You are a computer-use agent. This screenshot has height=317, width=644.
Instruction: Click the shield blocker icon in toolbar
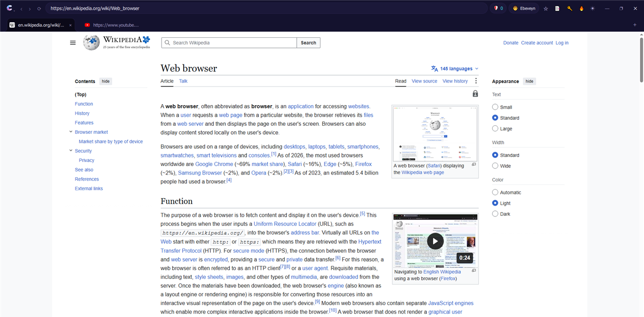pyautogui.click(x=496, y=9)
